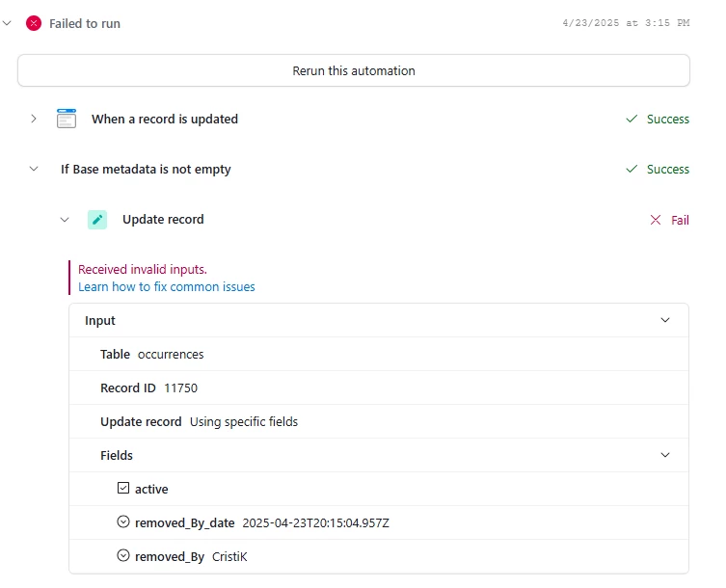
Task: Click the dropdown icon beside removed_By field
Action: click(x=123, y=555)
